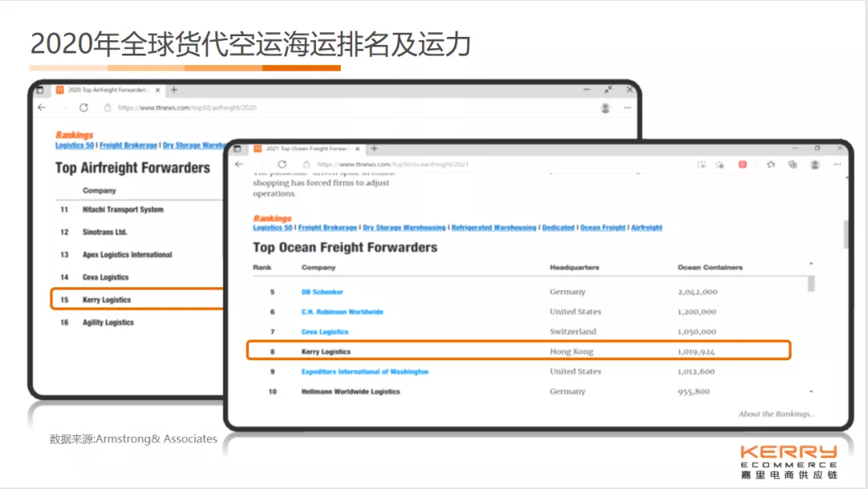Refresh the Airfreight Forwarders page
This screenshot has height=489, width=868.
tap(84, 108)
